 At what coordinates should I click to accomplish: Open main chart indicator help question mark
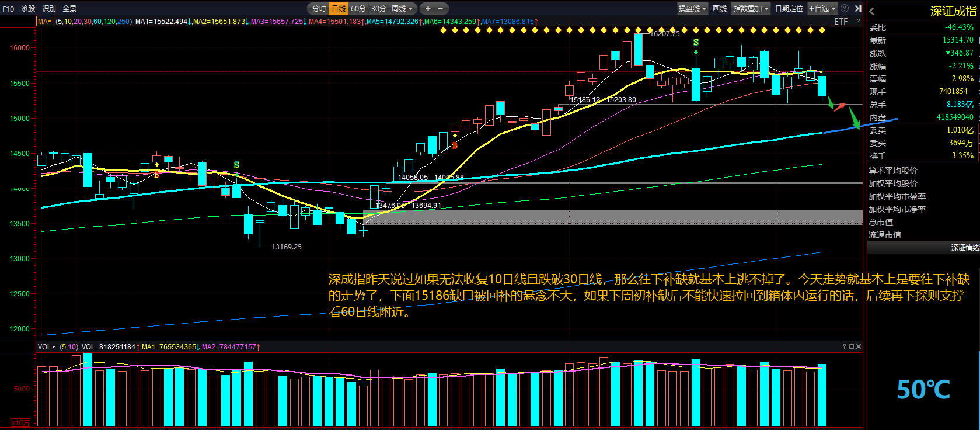(x=858, y=22)
